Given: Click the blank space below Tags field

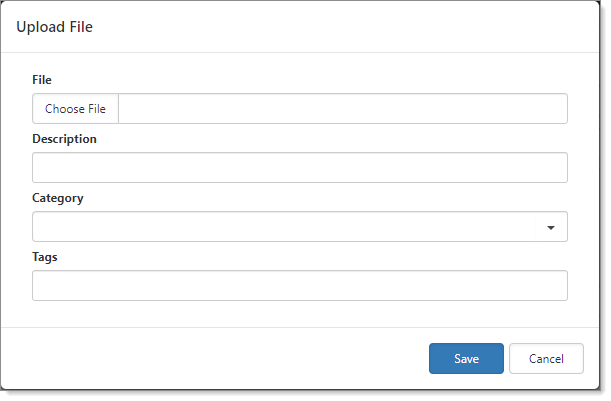Looking at the screenshot, I should tap(299, 313).
